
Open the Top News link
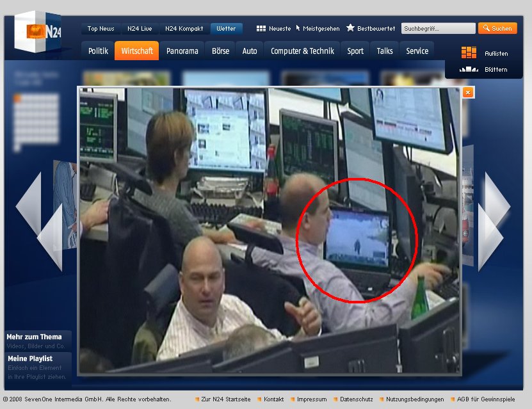(101, 29)
